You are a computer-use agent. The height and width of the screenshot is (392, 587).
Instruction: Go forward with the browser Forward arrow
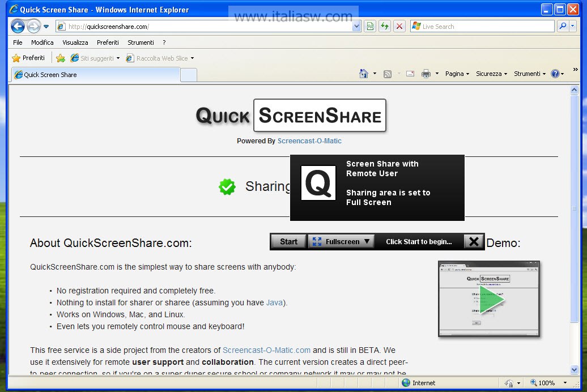click(33, 26)
